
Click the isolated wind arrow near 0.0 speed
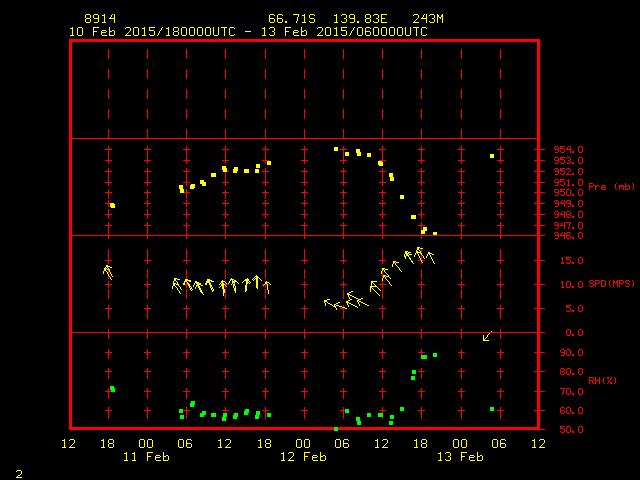487,336
